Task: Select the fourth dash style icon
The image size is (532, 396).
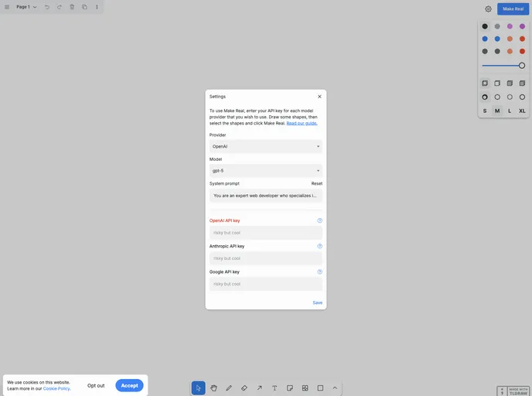Action: click(x=522, y=97)
